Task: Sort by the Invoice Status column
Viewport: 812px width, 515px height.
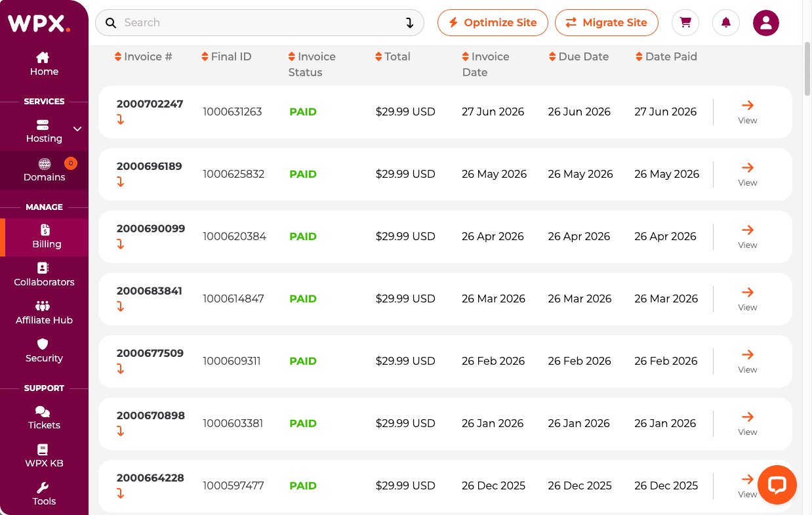Action: pyautogui.click(x=312, y=64)
